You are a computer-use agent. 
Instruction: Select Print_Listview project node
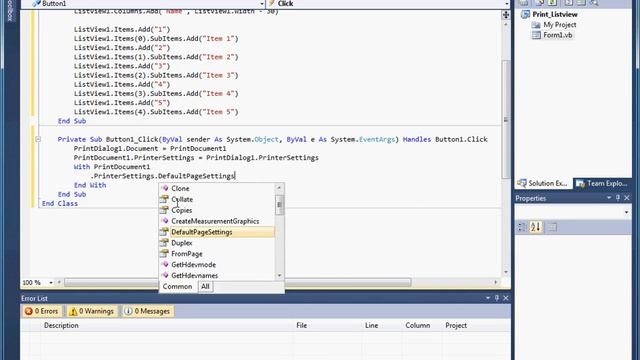pyautogui.click(x=555, y=14)
